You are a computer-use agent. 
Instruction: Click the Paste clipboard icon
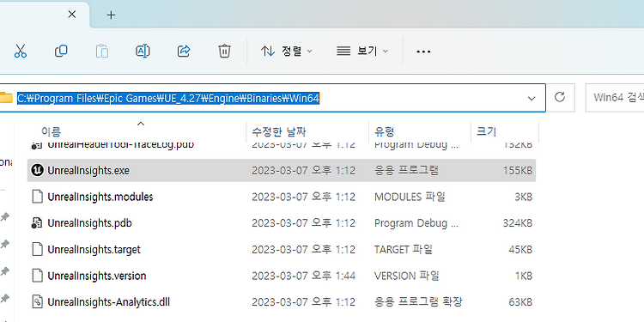(102, 52)
